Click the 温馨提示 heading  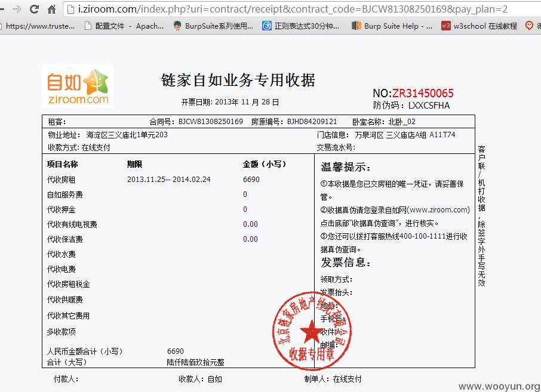click(x=346, y=167)
